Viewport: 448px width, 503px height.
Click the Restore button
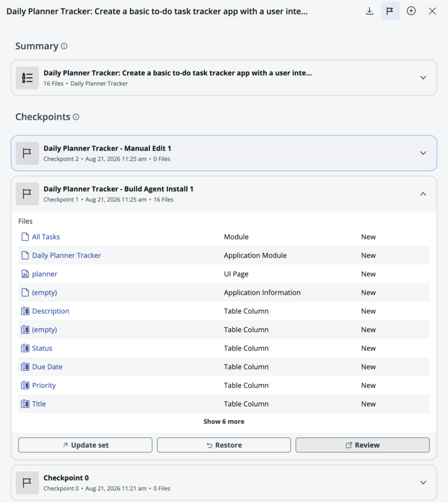224,445
